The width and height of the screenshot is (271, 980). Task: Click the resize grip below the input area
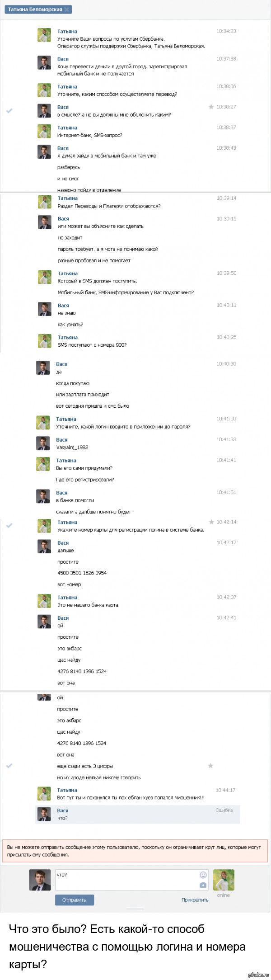(x=135, y=908)
